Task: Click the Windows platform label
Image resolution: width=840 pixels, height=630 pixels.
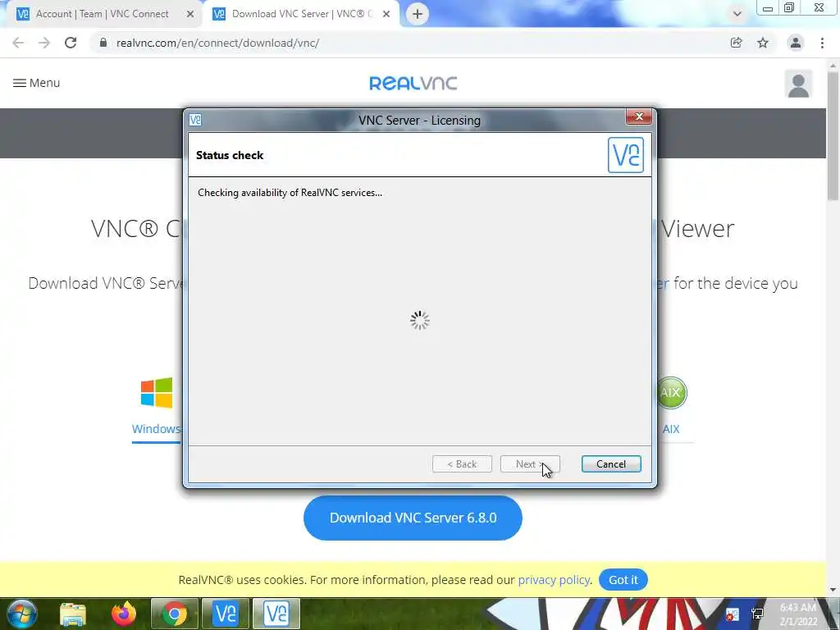Action: coord(157,429)
